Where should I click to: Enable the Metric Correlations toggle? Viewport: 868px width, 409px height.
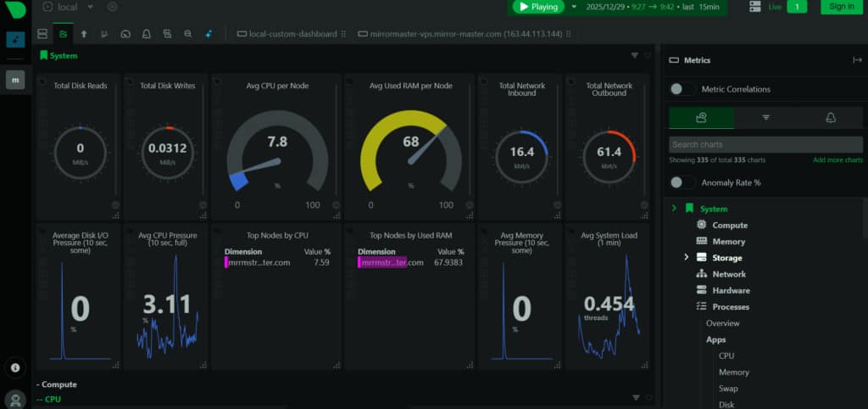(682, 89)
